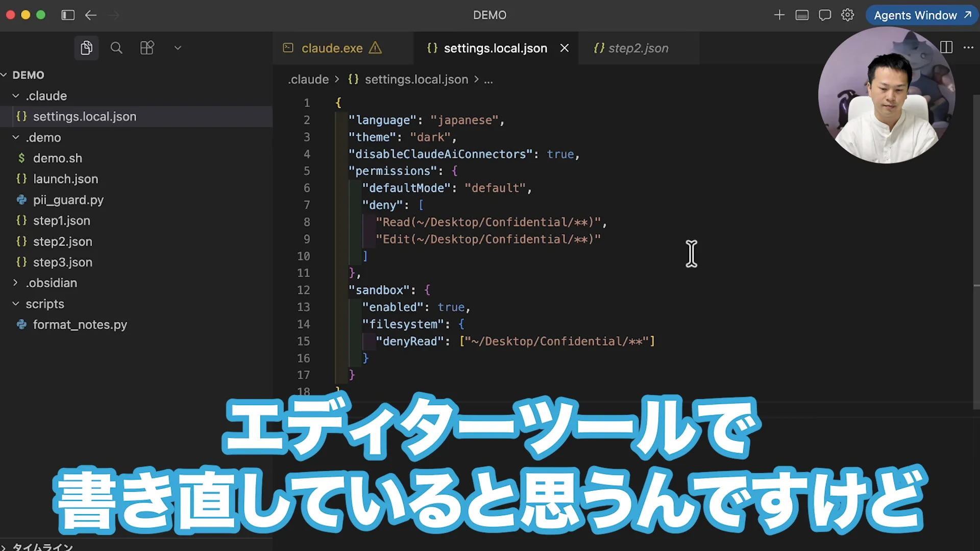The width and height of the screenshot is (980, 551).
Task: Toggle the primary sidebar icon
Action: coord(68,15)
